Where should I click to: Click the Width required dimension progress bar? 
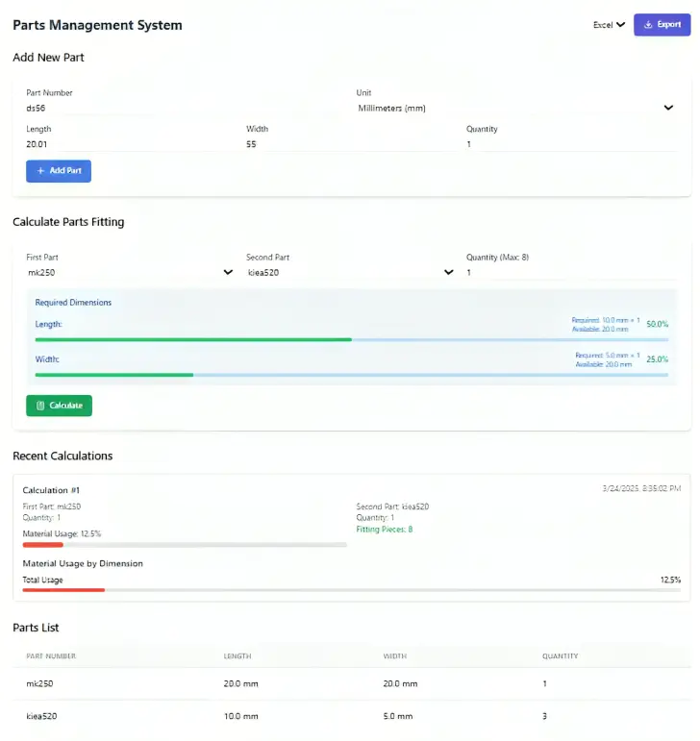click(351, 375)
